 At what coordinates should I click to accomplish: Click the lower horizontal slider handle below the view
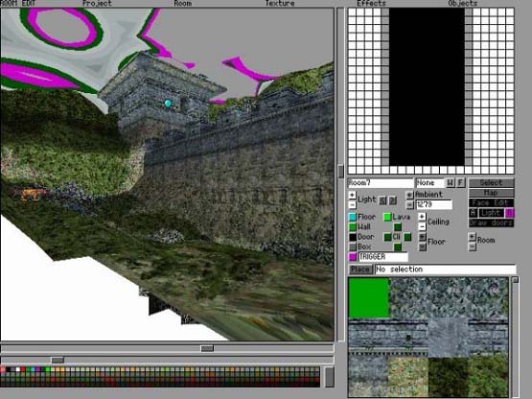point(58,360)
